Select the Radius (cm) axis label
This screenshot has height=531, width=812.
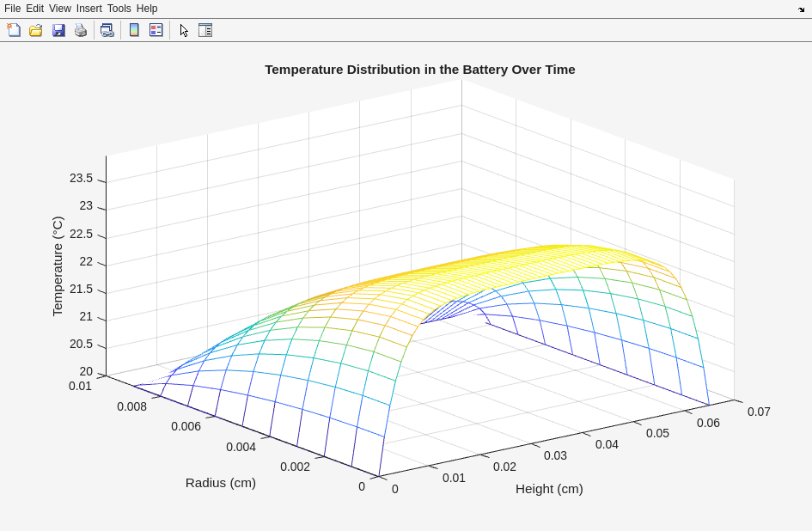(221, 483)
